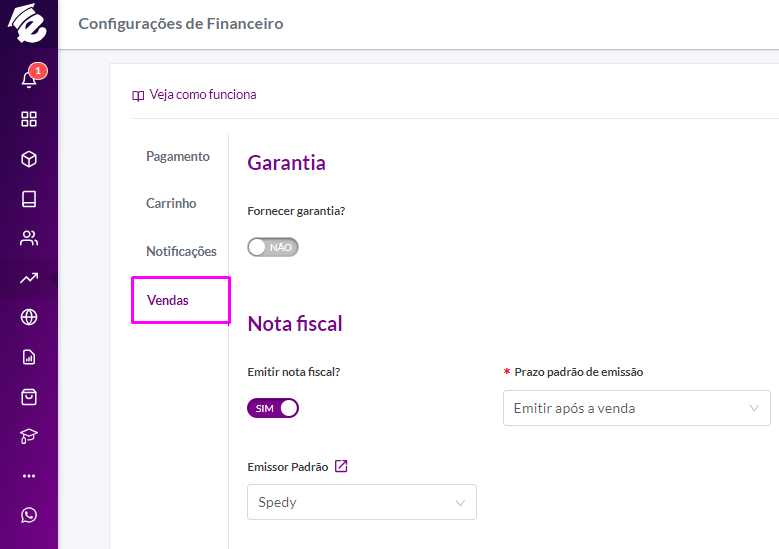The width and height of the screenshot is (779, 549).
Task: Open the book icon in sidebar
Action: [29, 199]
